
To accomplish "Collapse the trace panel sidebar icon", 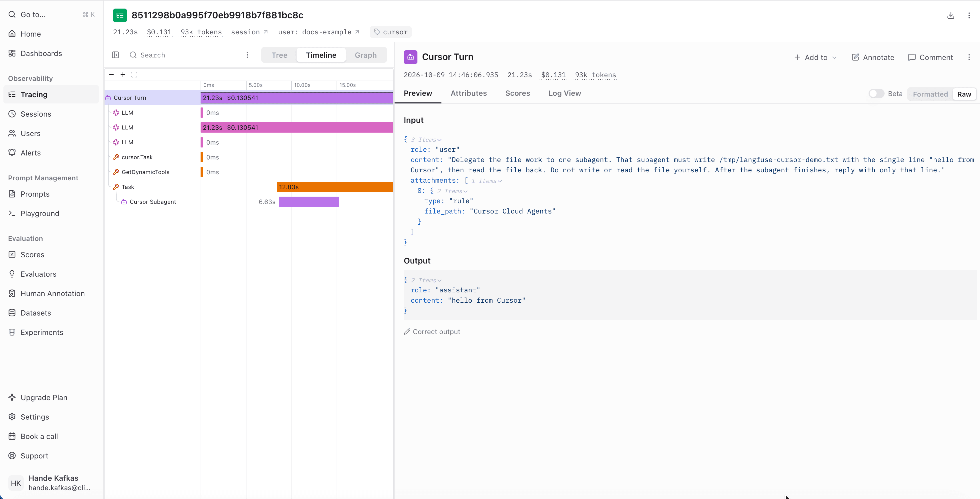I will click(x=116, y=55).
